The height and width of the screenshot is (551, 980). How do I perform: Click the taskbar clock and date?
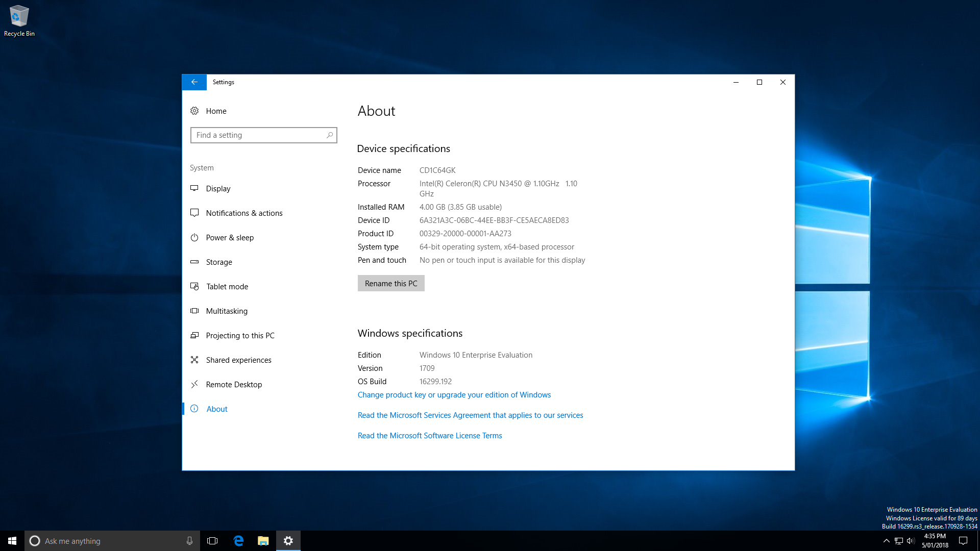[x=935, y=541]
